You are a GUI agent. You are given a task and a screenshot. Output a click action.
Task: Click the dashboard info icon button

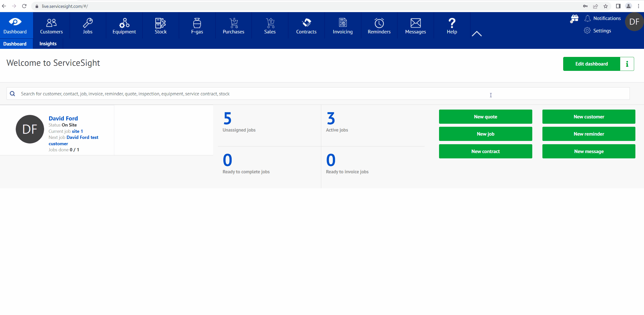627,64
